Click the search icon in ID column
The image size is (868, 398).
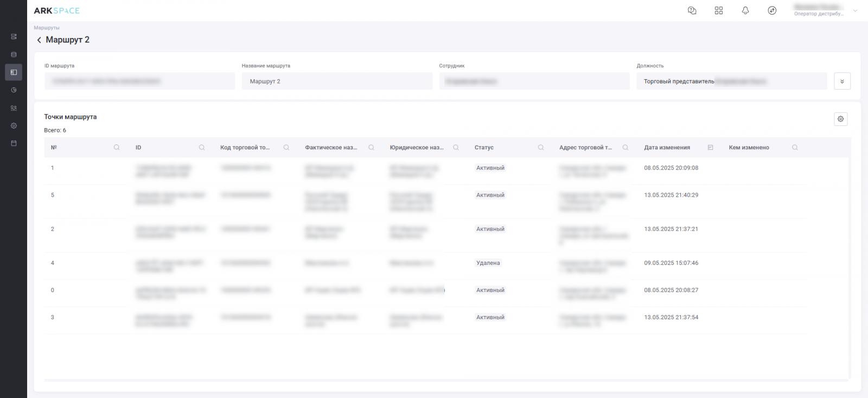(202, 148)
